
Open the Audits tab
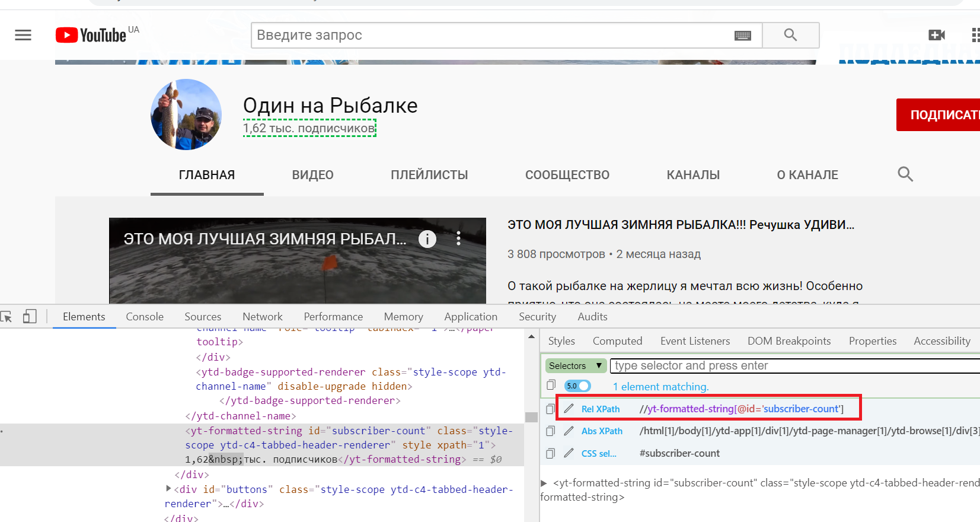click(x=593, y=317)
